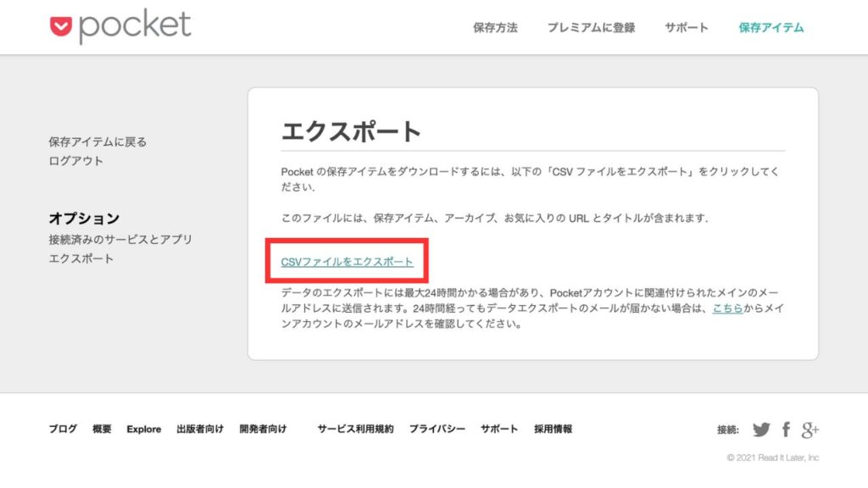Go to 出版者向け in the footer
Screen dimensions: 868x488
pos(200,429)
